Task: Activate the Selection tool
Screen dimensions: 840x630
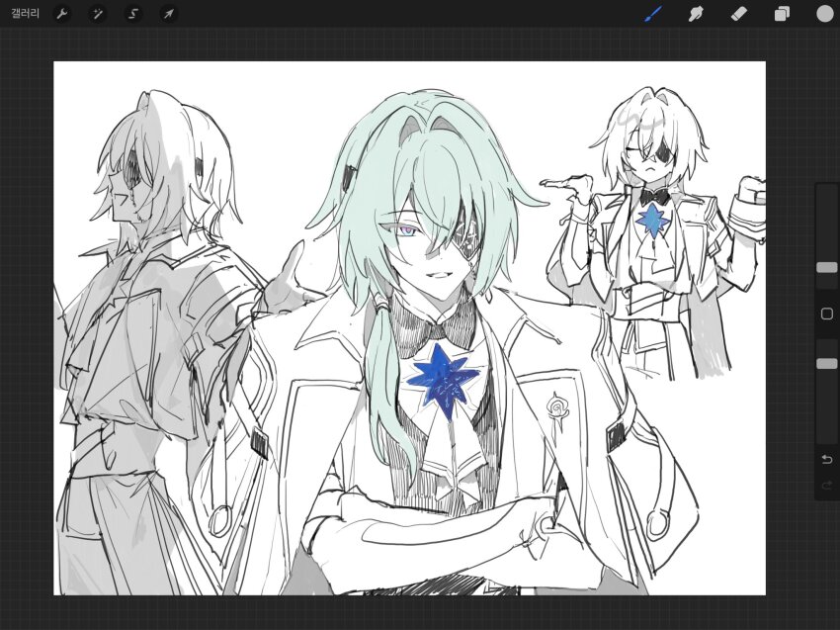Action: [132, 14]
